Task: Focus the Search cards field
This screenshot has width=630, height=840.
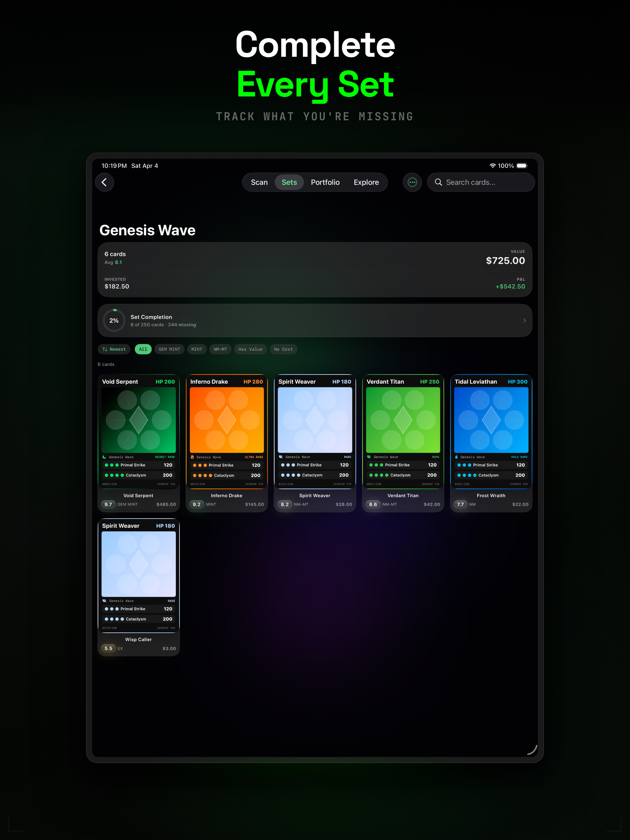Action: point(481,182)
